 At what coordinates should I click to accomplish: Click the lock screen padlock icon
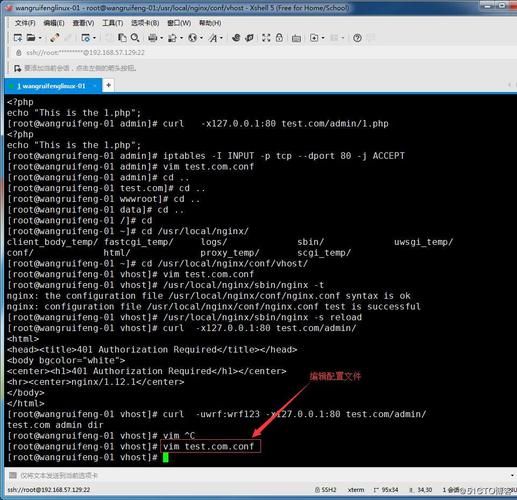279,38
